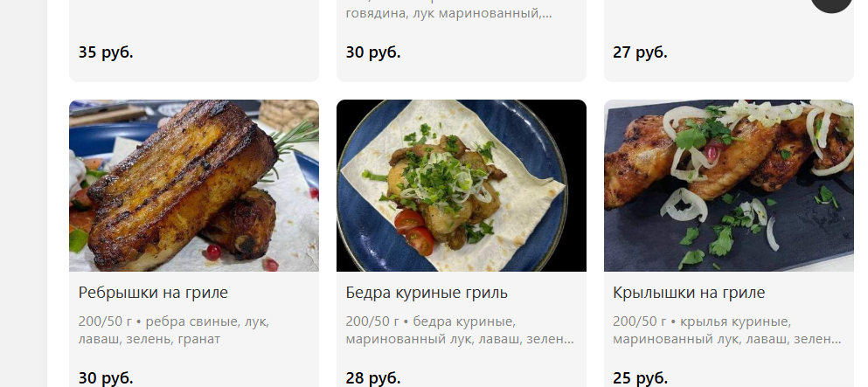Click the бедра куриные ingredients description
This screenshot has width=868, height=387.
tap(460, 330)
